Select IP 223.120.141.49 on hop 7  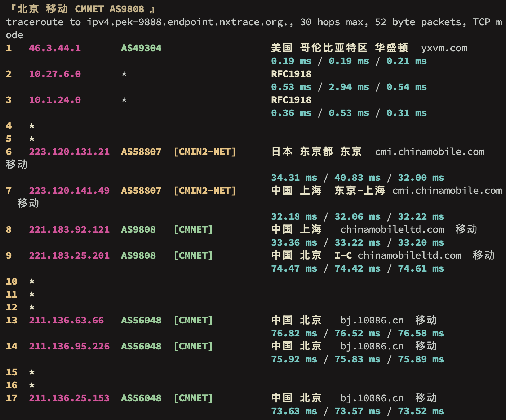tap(69, 191)
